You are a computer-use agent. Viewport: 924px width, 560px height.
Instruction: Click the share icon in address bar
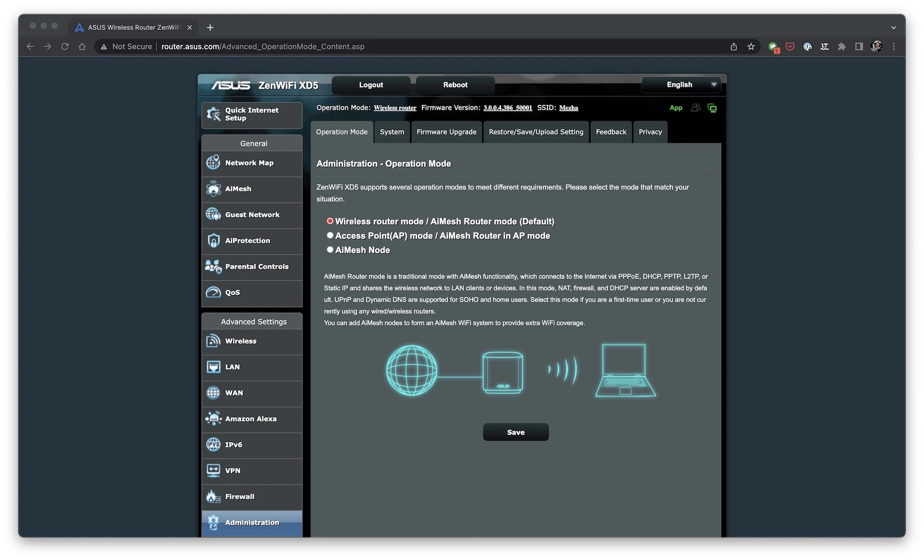733,47
